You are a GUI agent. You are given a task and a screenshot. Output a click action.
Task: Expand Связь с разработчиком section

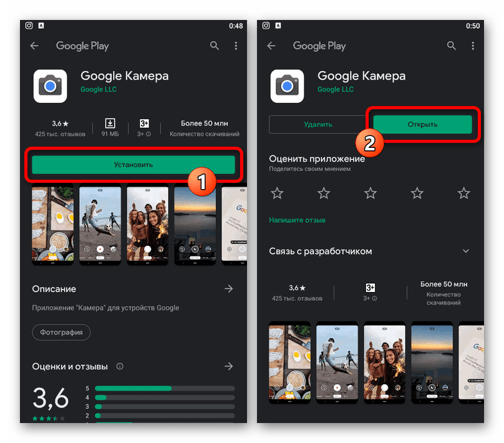point(466,251)
